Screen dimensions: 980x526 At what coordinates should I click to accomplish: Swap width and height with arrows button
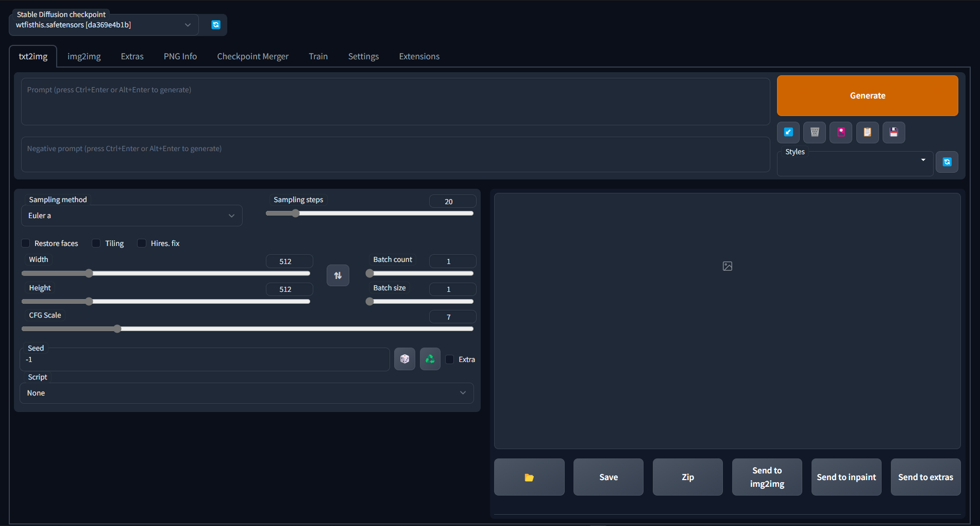pyautogui.click(x=338, y=275)
